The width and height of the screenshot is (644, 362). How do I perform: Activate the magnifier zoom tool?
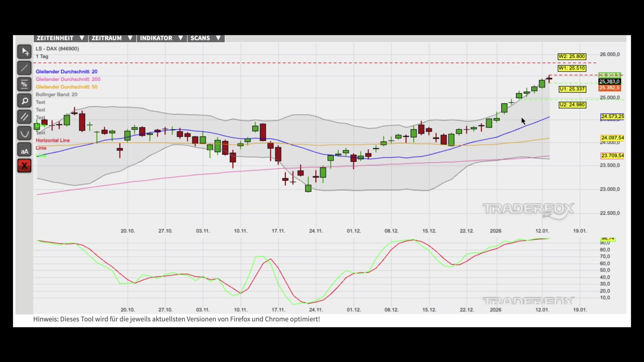coord(24,101)
